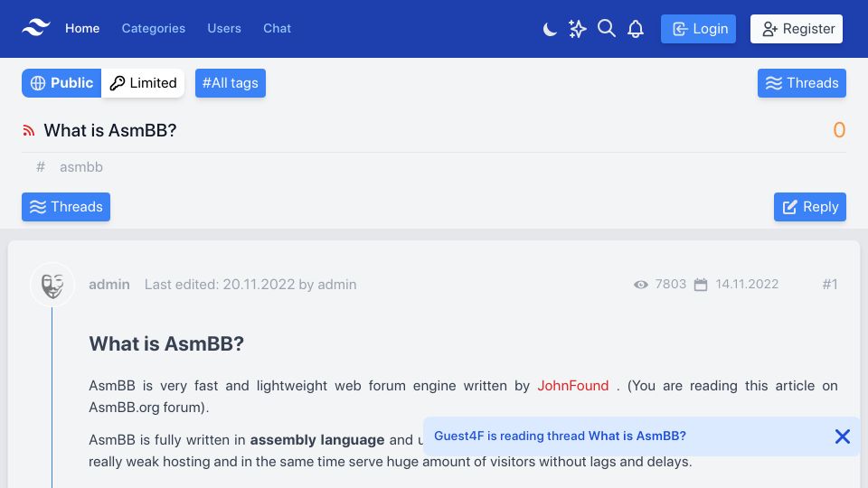Click the #All tags button
Viewport: 868px width, 488px height.
231,83
